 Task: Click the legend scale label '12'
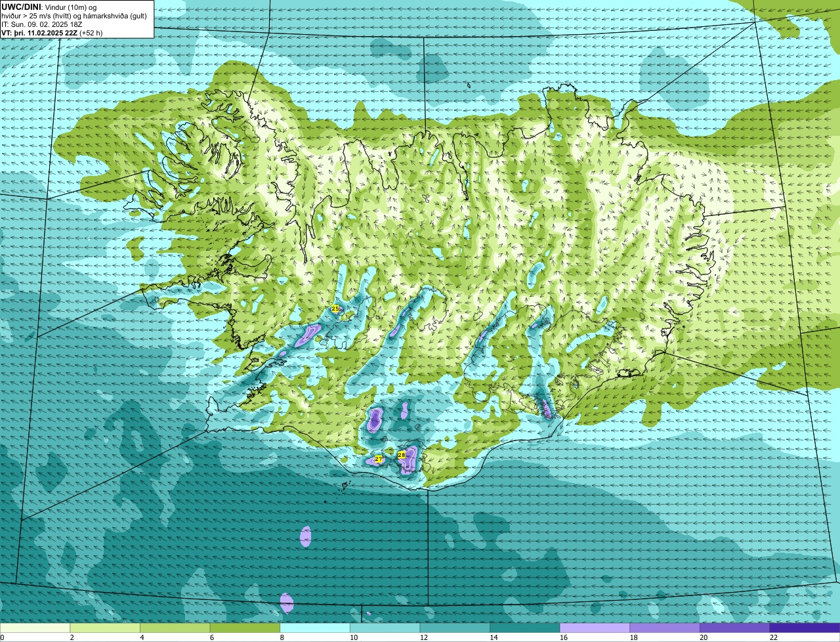pos(423,637)
